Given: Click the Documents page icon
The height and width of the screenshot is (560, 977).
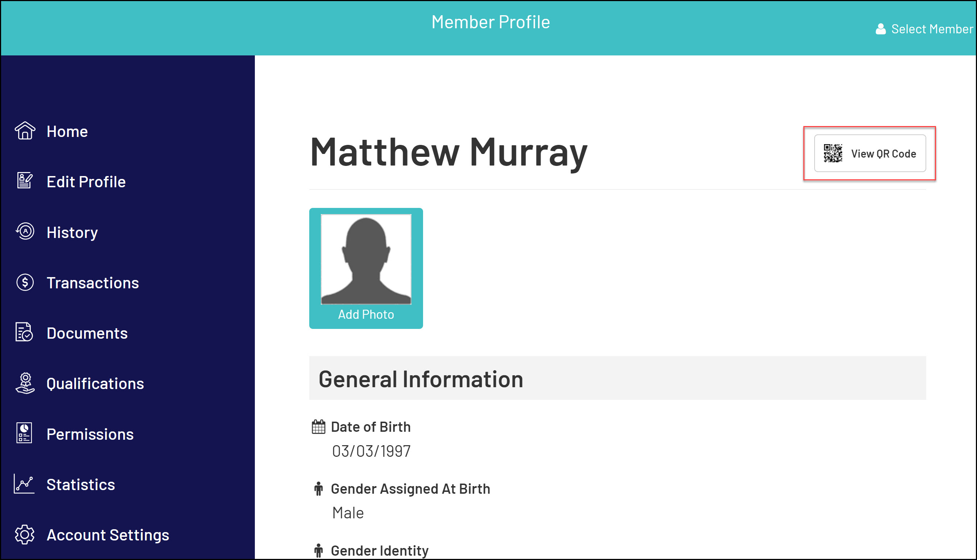Looking at the screenshot, I should tap(24, 332).
